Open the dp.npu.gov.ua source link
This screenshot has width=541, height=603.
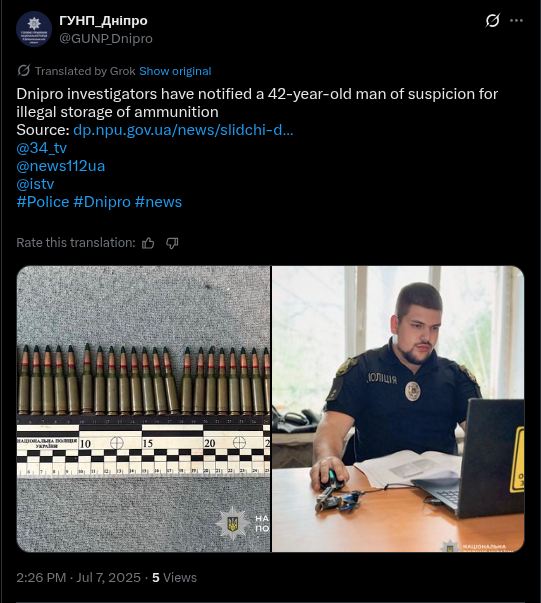[x=183, y=130]
